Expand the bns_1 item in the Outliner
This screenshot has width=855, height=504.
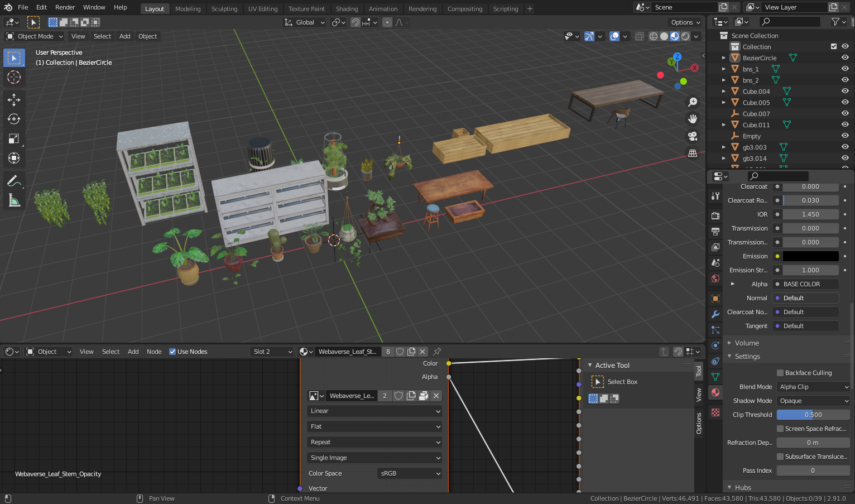point(723,69)
